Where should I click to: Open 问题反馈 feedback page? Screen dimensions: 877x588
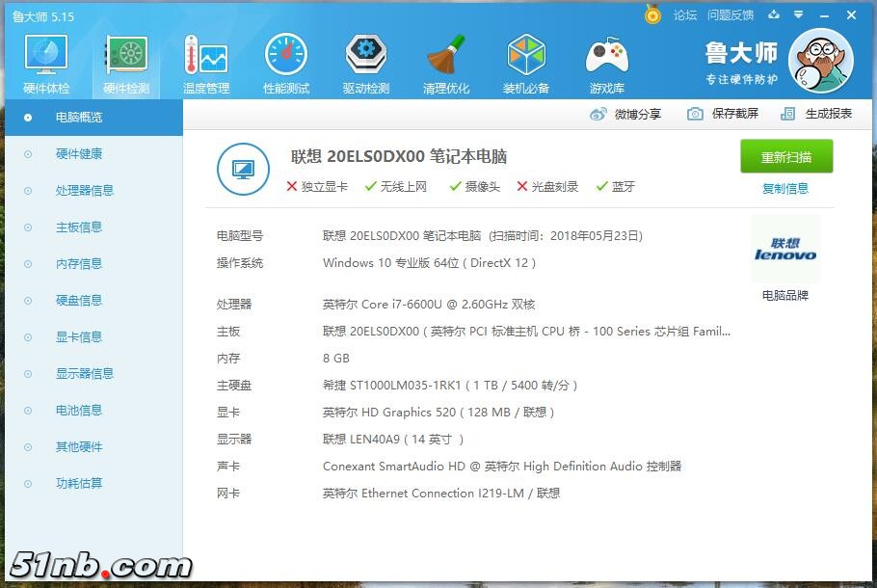(x=732, y=15)
